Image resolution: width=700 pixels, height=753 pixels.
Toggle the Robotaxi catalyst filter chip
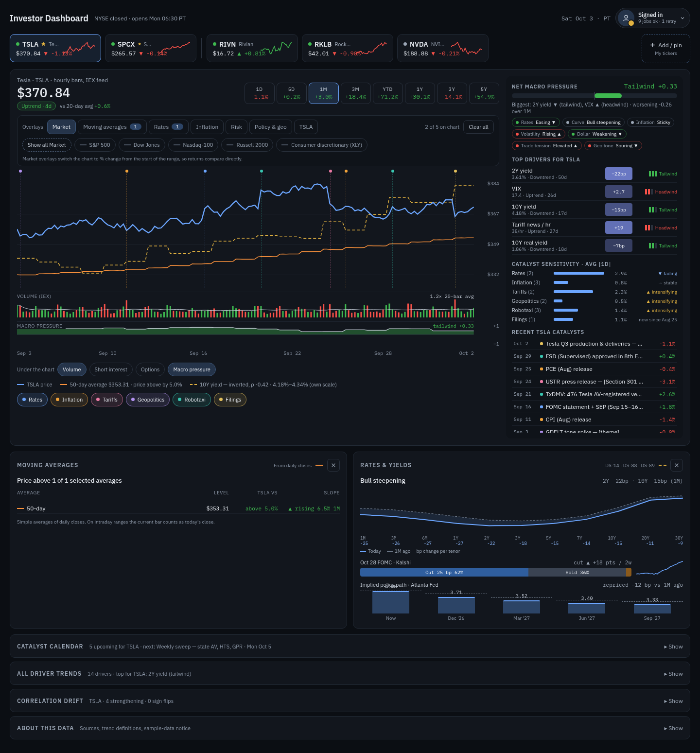click(192, 400)
